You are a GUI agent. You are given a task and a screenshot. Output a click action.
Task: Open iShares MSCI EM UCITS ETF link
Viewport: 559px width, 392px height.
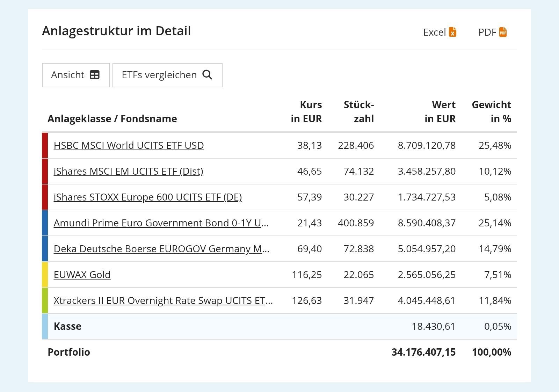click(128, 171)
